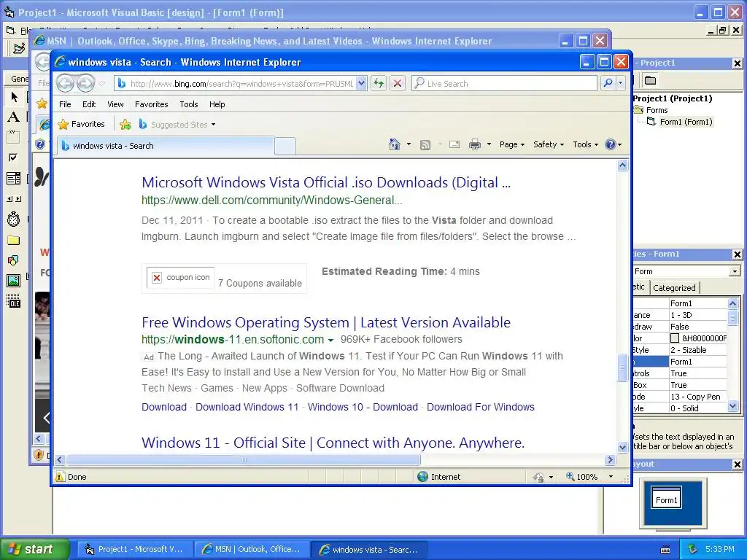Viewport: 747px width, 560px height.
Task: Open the Recent Pages dropdown arrow
Action: pos(102,84)
